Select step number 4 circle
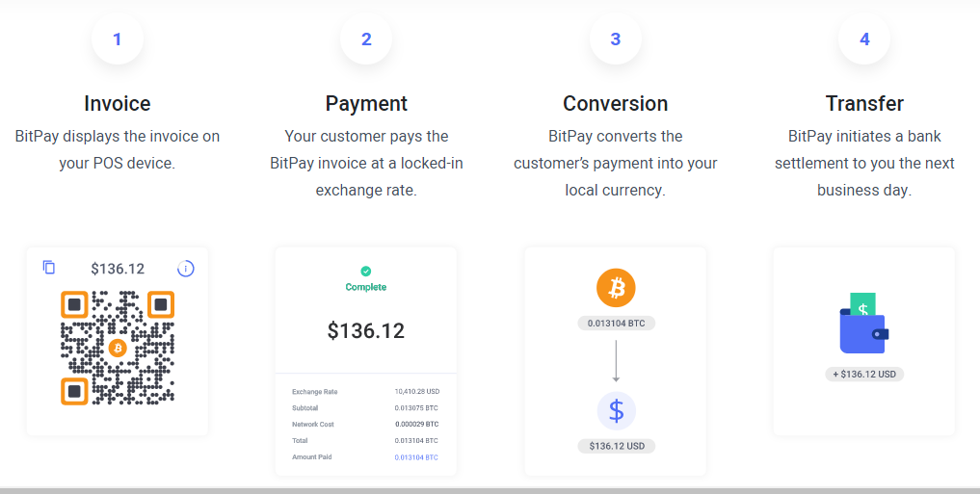980x494 pixels. (x=864, y=39)
